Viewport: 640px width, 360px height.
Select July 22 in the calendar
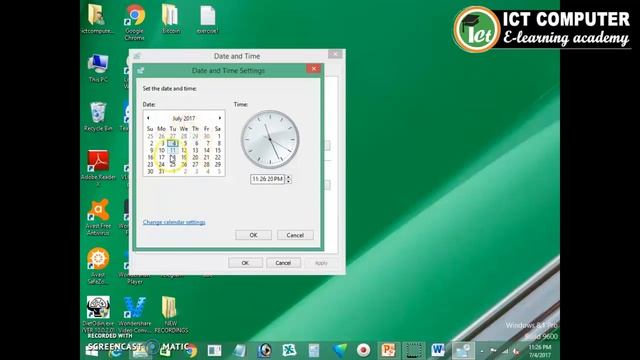coord(218,157)
